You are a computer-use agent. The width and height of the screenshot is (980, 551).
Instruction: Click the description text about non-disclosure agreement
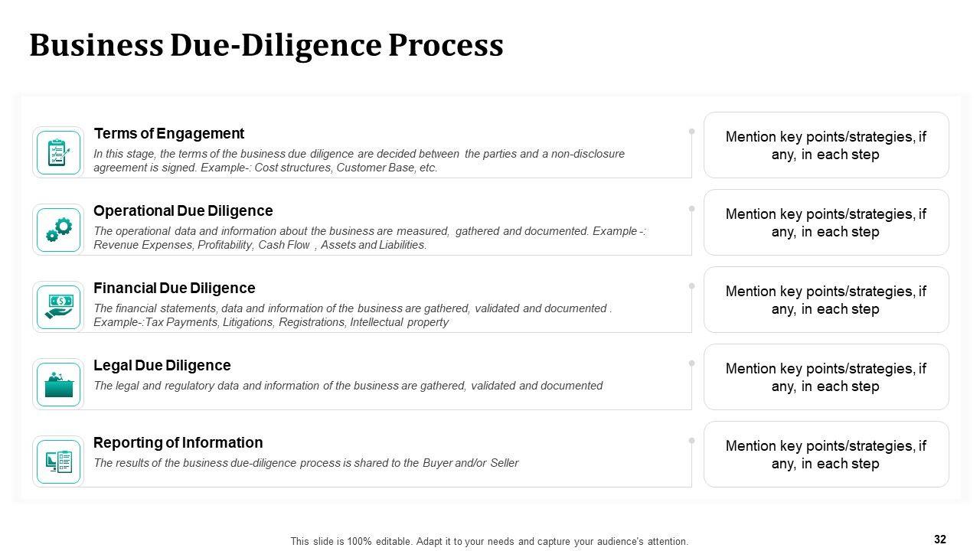pyautogui.click(x=358, y=161)
